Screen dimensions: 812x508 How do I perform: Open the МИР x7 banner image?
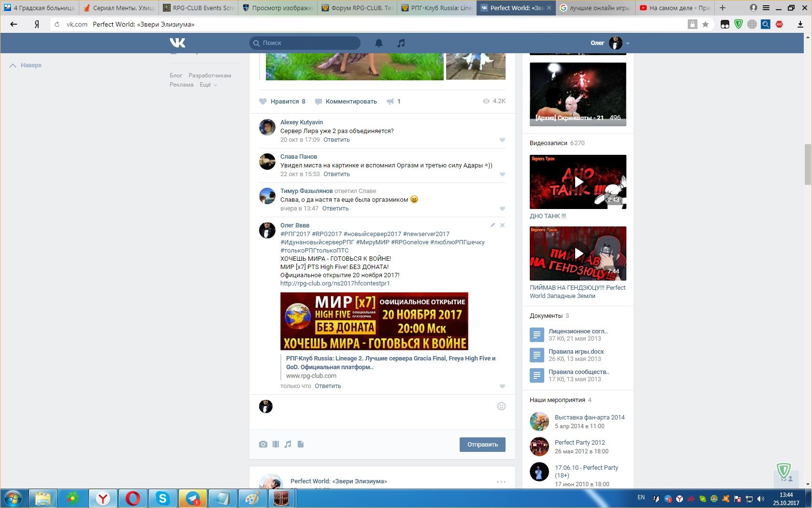(x=374, y=321)
